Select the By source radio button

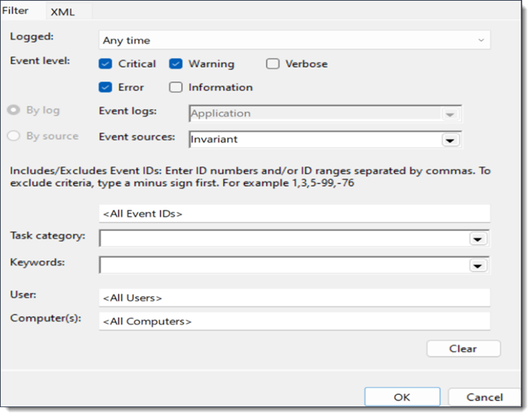tap(14, 137)
